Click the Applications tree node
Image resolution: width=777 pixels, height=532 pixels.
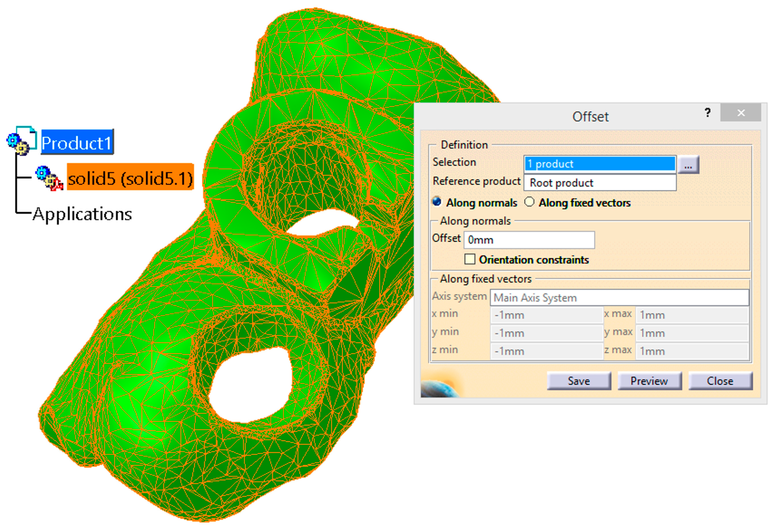pos(82,214)
